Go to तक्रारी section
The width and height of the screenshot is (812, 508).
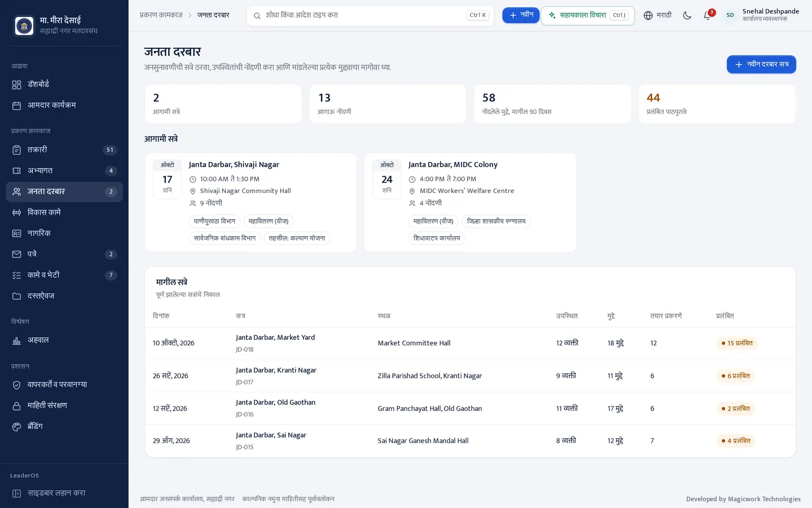click(x=64, y=150)
